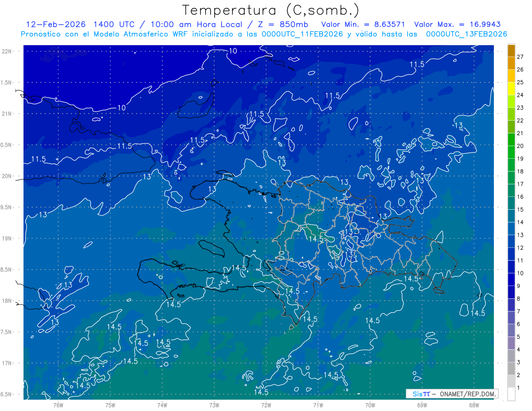Image resolution: width=532 pixels, height=411 pixels.
Task: Click the '0000UTC_13FEB2026' valid-until time
Action: 466,34
